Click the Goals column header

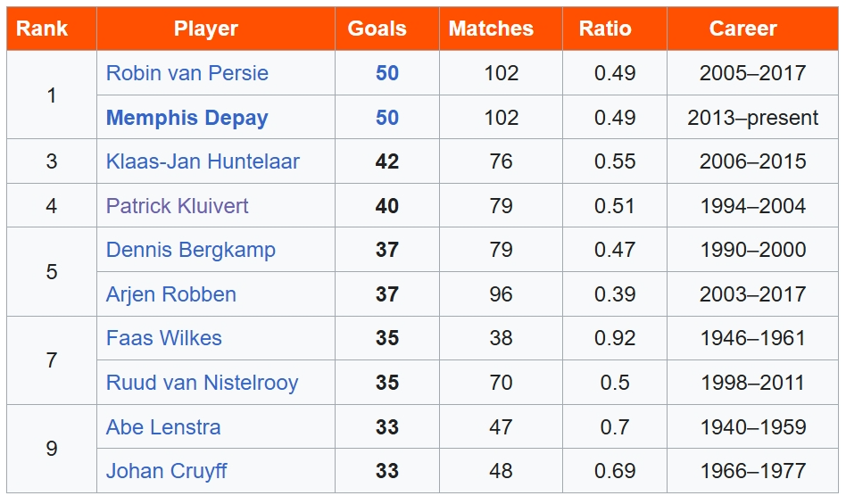[x=377, y=29]
